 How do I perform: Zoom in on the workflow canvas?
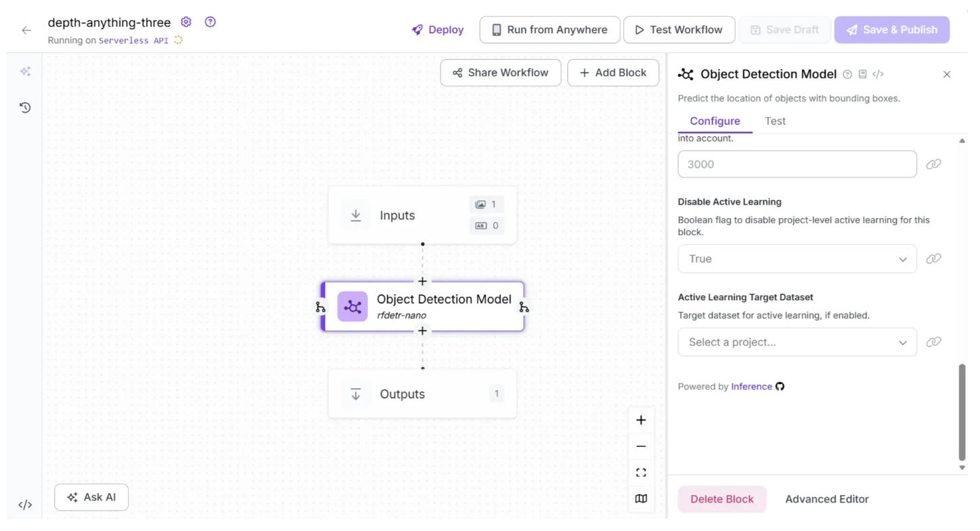pos(641,421)
